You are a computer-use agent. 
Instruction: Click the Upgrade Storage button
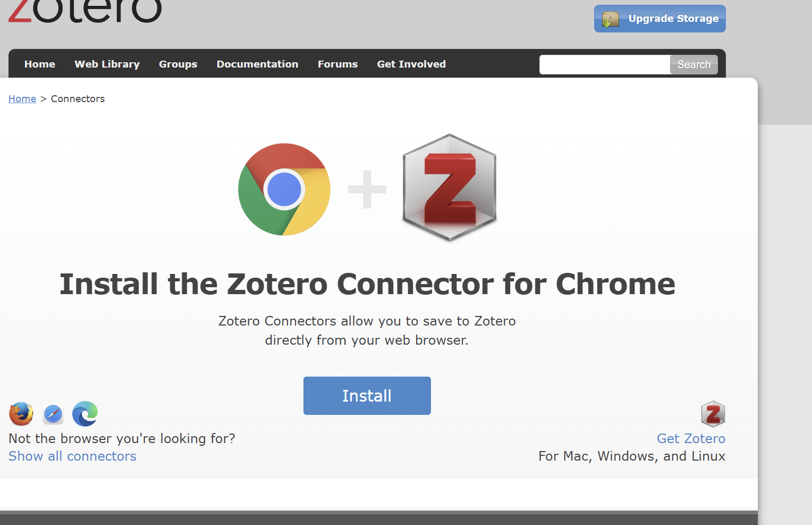[x=660, y=19]
